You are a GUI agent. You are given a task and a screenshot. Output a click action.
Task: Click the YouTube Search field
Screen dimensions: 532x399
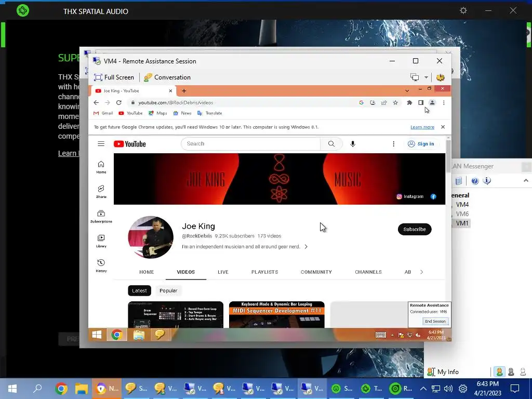click(x=250, y=143)
